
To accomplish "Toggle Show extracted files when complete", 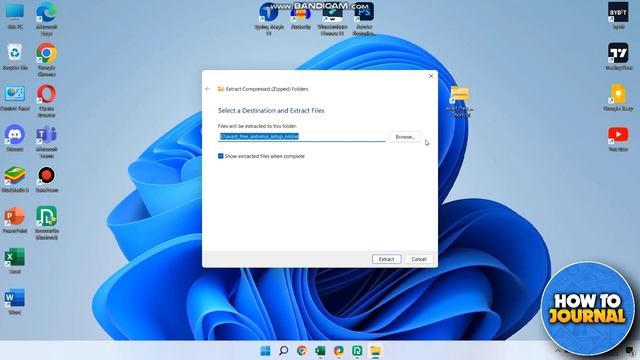I will pos(220,156).
